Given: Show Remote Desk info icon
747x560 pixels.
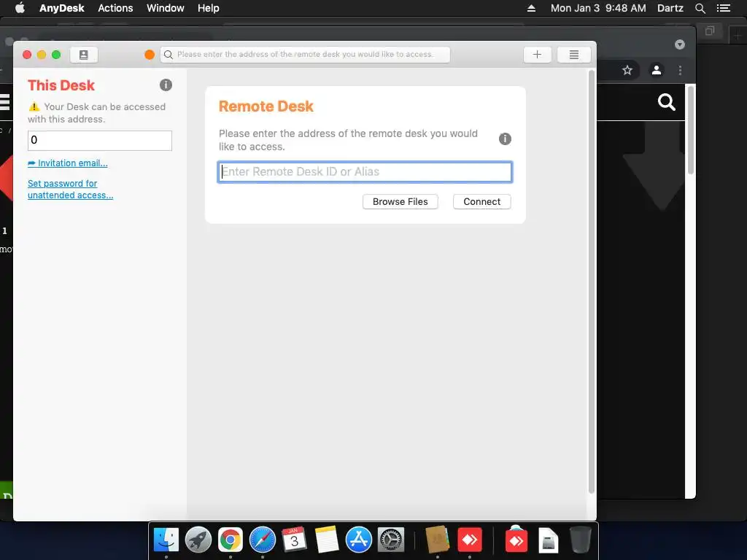Looking at the screenshot, I should point(505,139).
